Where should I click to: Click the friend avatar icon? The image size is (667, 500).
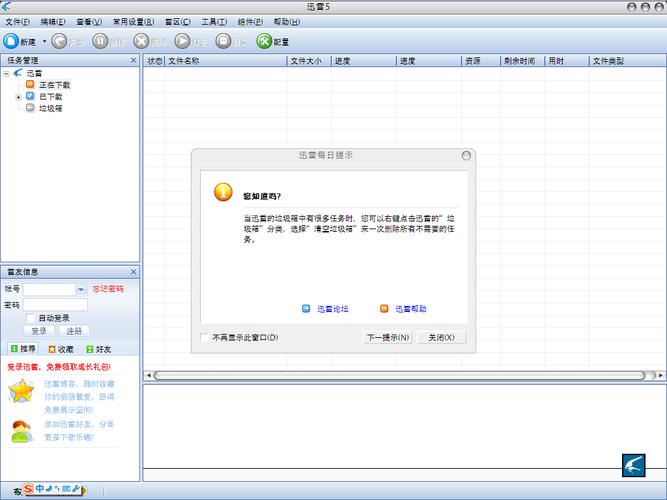click(21, 431)
